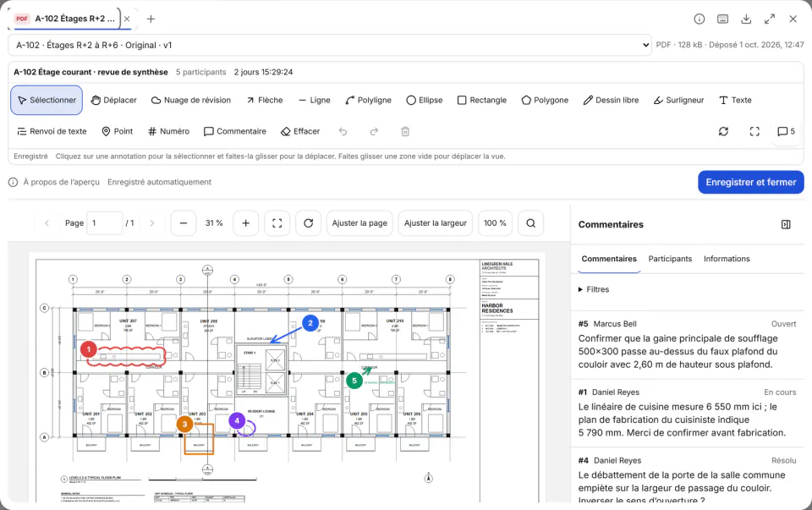The width and height of the screenshot is (812, 510).
Task: Activate the Ligne tool
Action: (x=315, y=100)
